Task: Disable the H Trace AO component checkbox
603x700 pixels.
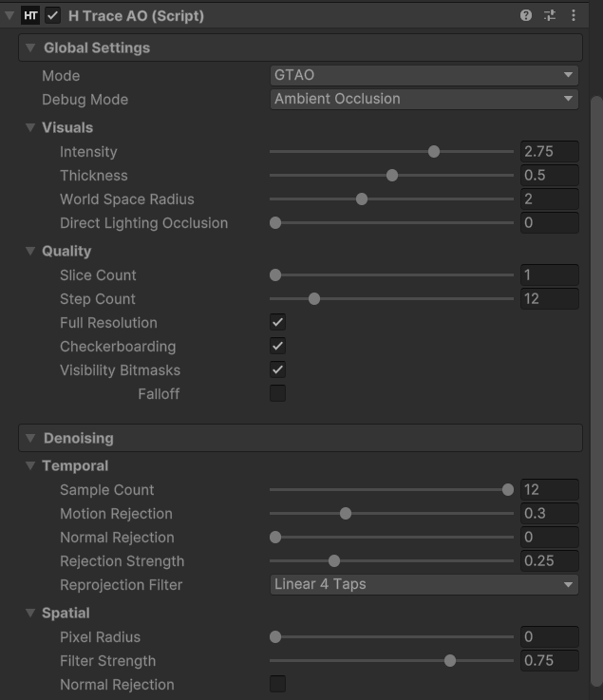Action: coord(53,16)
